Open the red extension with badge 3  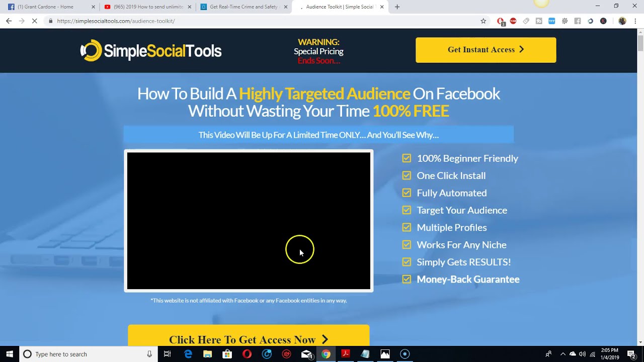pos(501,21)
